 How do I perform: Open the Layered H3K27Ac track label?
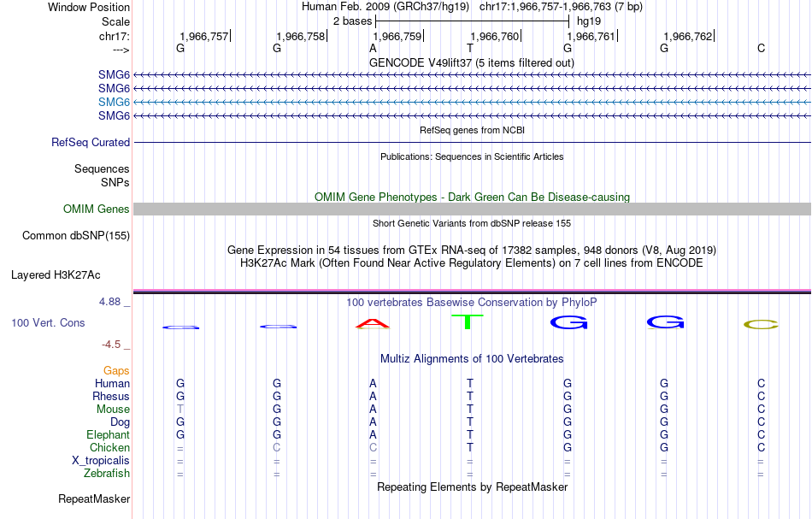[56, 275]
